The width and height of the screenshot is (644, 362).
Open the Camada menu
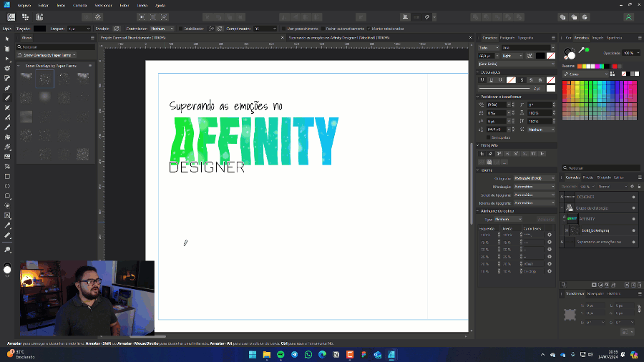tap(79, 5)
